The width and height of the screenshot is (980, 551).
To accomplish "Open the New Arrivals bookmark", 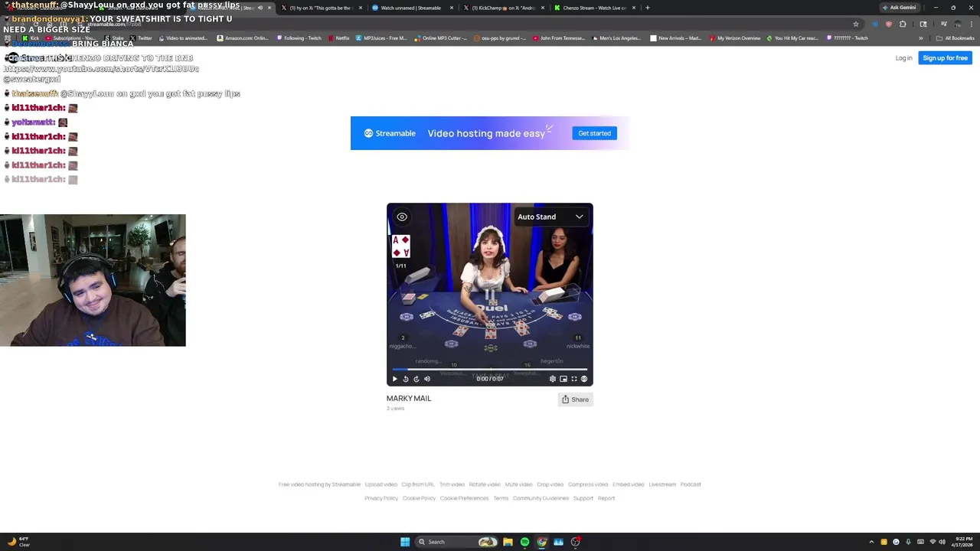I will click(675, 38).
